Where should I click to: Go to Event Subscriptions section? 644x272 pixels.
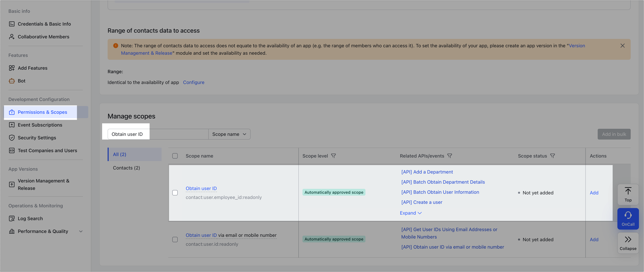tap(40, 125)
